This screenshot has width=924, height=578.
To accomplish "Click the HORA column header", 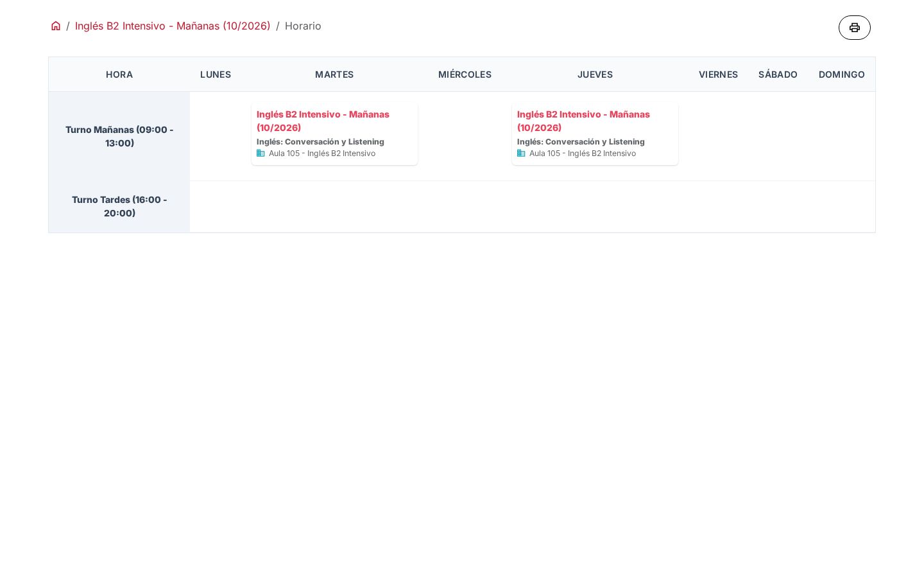I will pyautogui.click(x=119, y=74).
